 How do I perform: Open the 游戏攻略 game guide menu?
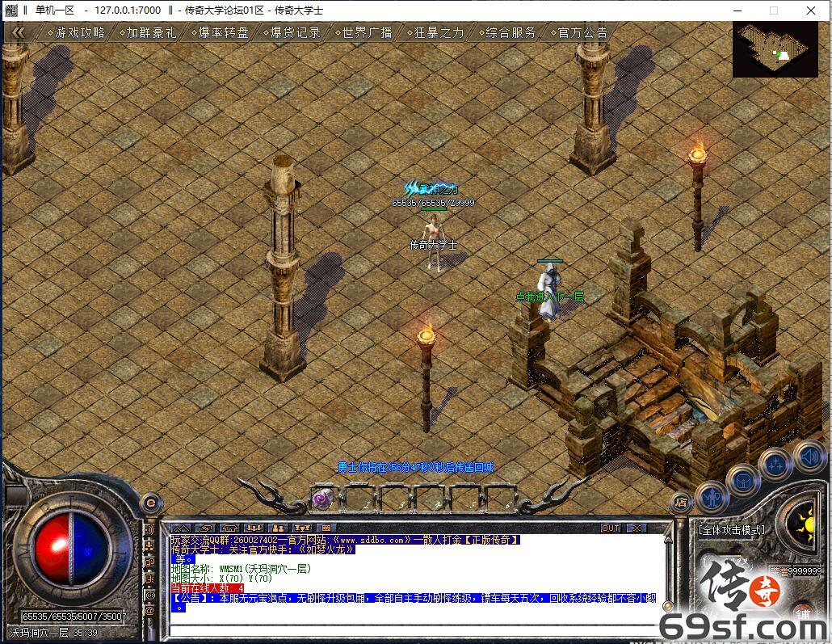pos(77,33)
